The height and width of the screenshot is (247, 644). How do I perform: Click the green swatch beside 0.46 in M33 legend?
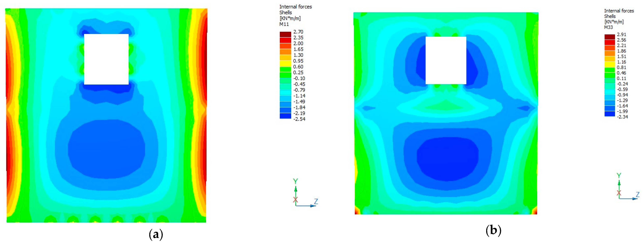(x=609, y=75)
